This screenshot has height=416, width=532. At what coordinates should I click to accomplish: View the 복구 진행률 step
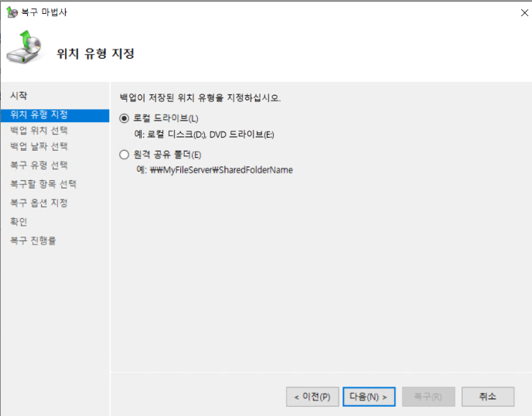[x=32, y=240]
